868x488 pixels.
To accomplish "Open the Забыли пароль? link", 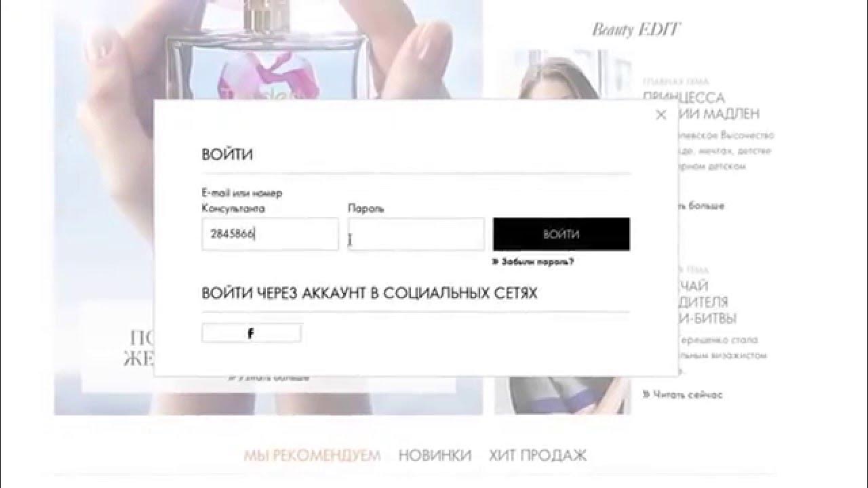I will click(533, 261).
